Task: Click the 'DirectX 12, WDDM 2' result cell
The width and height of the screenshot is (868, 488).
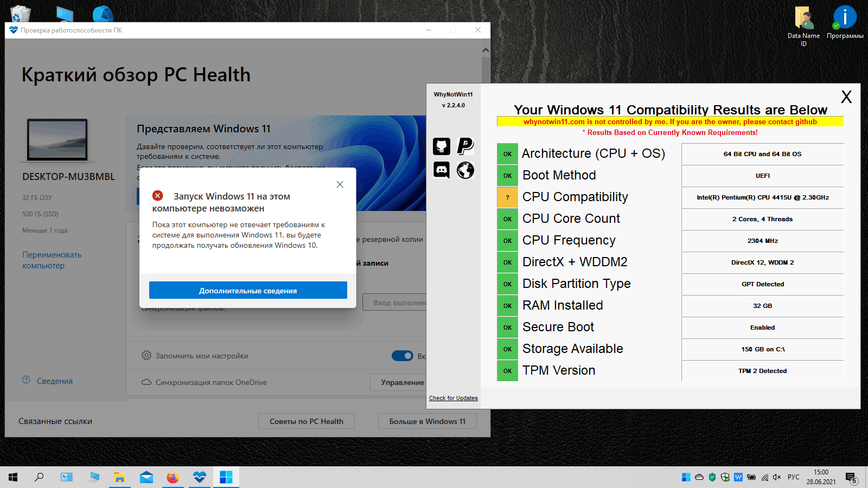Action: [763, 262]
